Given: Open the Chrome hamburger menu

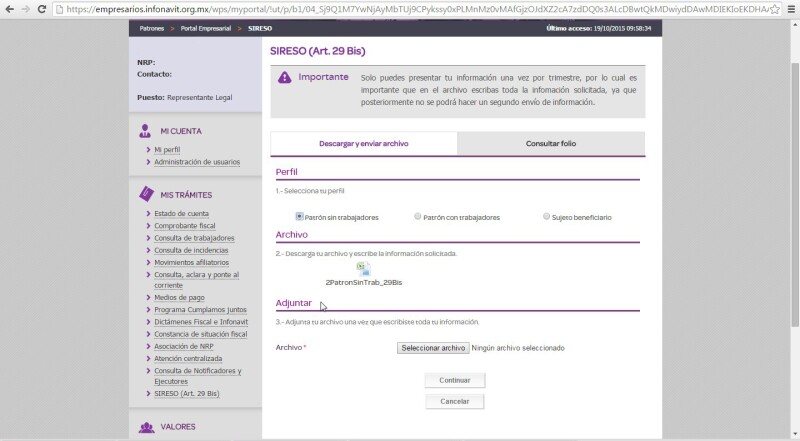Looking at the screenshot, I should 791,9.
